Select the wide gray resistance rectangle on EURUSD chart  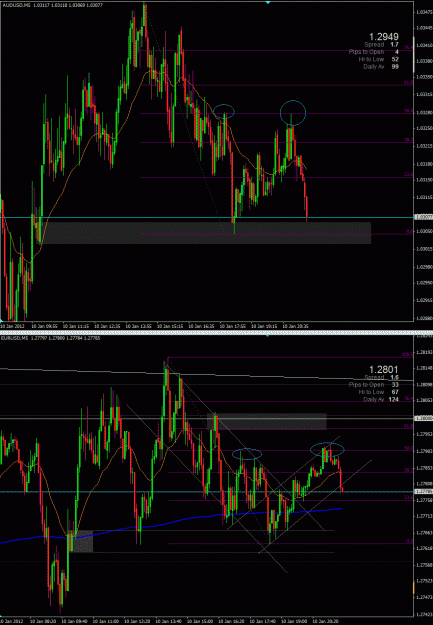pyautogui.click(x=266, y=421)
